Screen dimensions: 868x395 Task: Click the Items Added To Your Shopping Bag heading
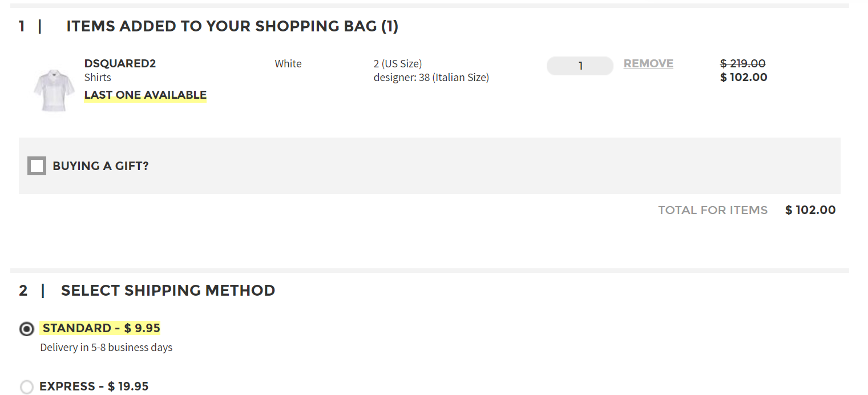pyautogui.click(x=232, y=26)
